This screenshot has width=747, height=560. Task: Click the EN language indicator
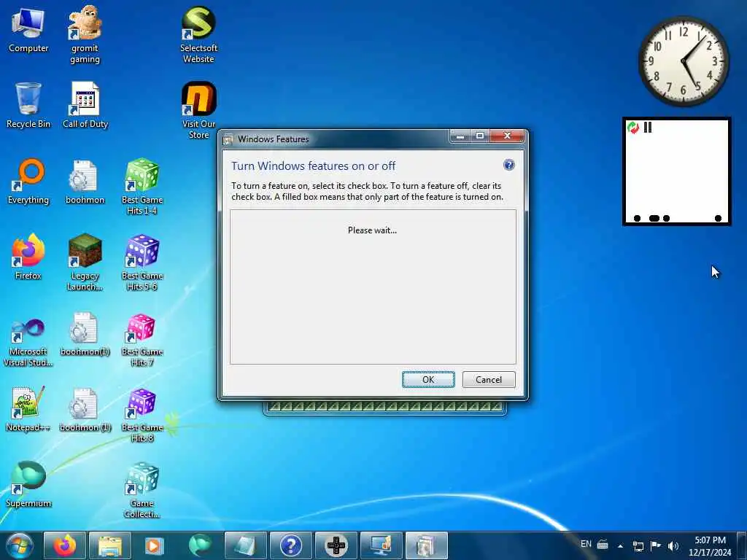pos(586,544)
